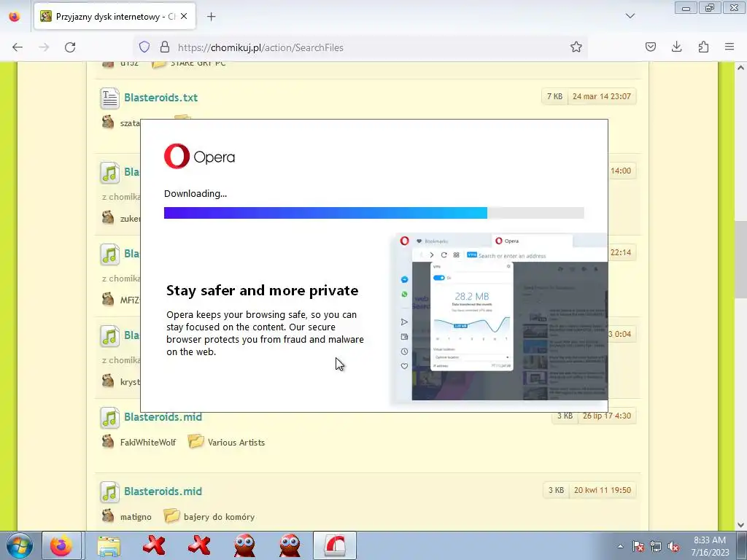The width and height of the screenshot is (747, 560).
Task: Click the "26 lip 17 4:30" date
Action: (x=607, y=416)
